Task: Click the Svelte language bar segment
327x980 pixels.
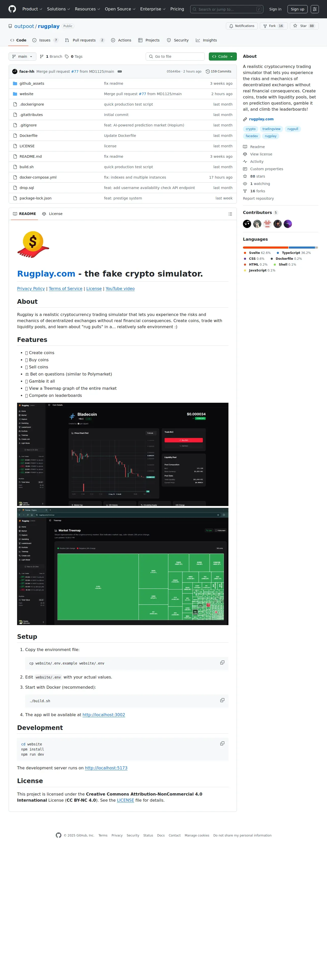Action: click(x=265, y=247)
